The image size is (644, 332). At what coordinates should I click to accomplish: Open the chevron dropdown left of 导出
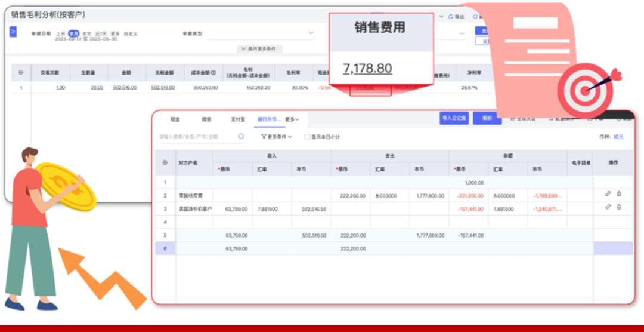coord(441,17)
